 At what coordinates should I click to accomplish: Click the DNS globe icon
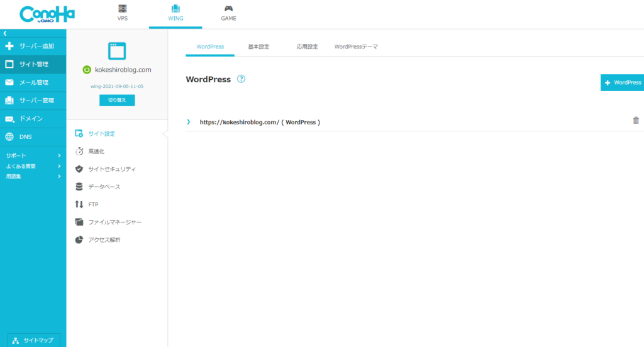tap(9, 137)
